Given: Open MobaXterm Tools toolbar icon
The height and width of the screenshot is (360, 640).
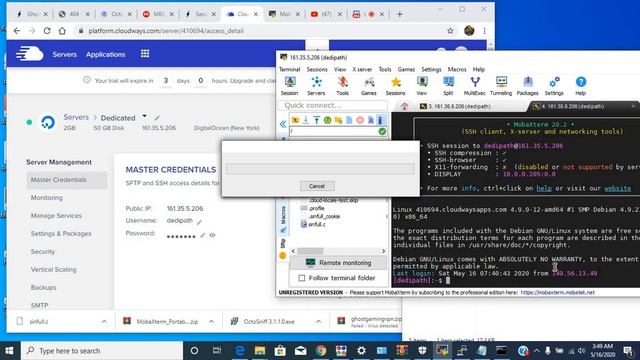Looking at the screenshot, I should coord(342,86).
